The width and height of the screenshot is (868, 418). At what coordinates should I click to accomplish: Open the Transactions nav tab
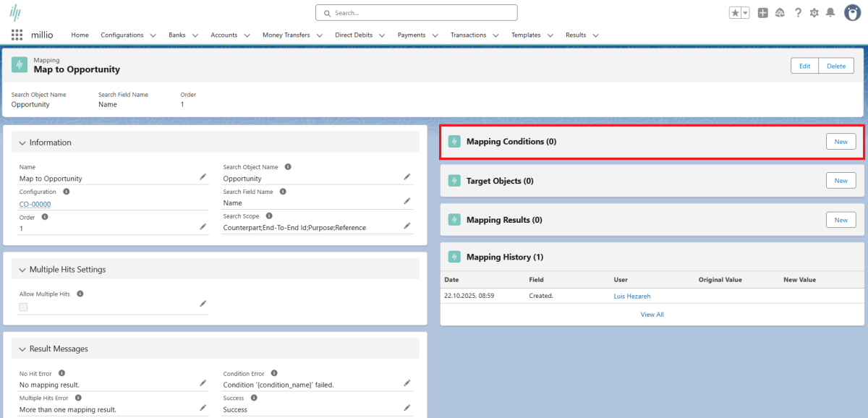coord(468,35)
